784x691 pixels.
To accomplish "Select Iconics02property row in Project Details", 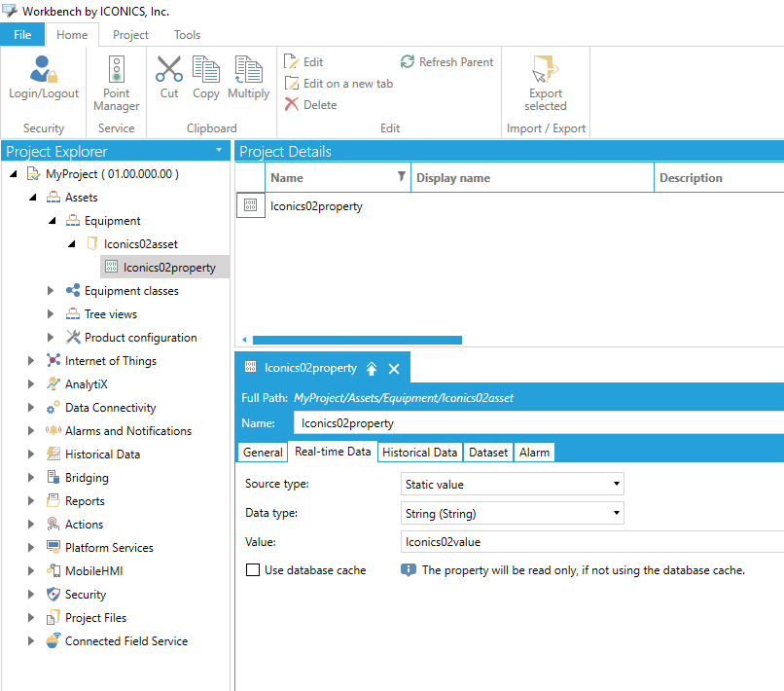I will point(510,206).
